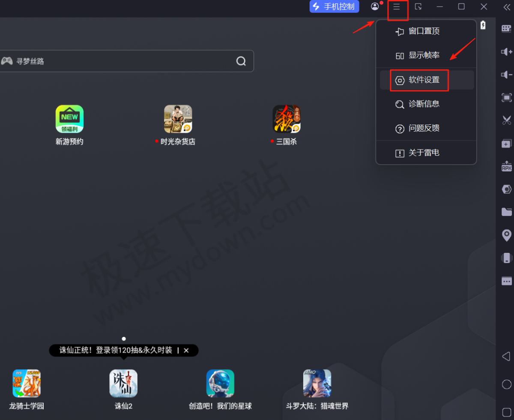The height and width of the screenshot is (420, 514).
Task: Launch the 三国杀 game app
Action: (286, 119)
